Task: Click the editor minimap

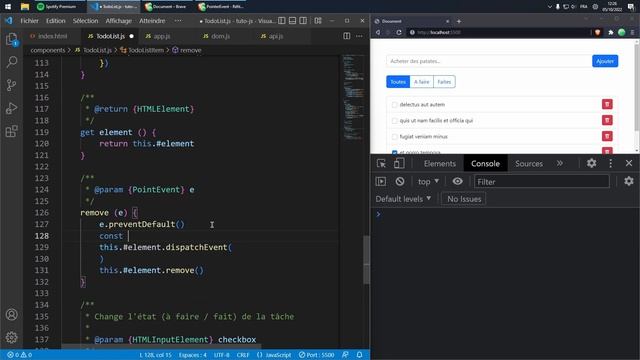Action: point(353,98)
